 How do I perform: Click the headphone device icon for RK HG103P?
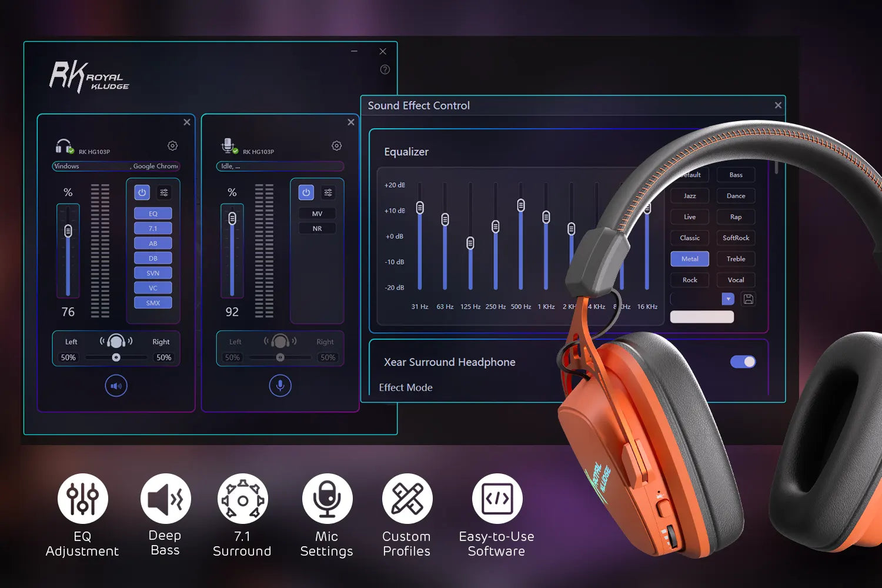coord(64,146)
